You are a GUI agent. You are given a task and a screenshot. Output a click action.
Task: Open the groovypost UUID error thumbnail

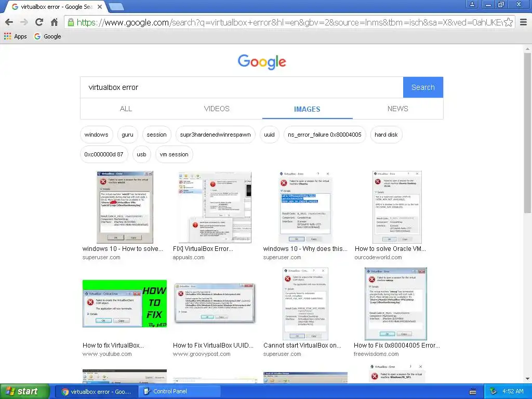(215, 303)
